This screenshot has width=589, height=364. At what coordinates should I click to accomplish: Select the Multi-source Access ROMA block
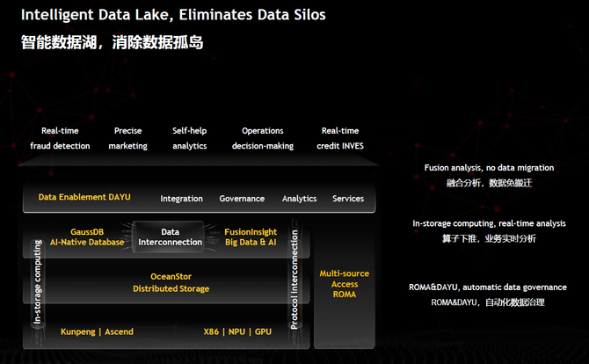(344, 284)
